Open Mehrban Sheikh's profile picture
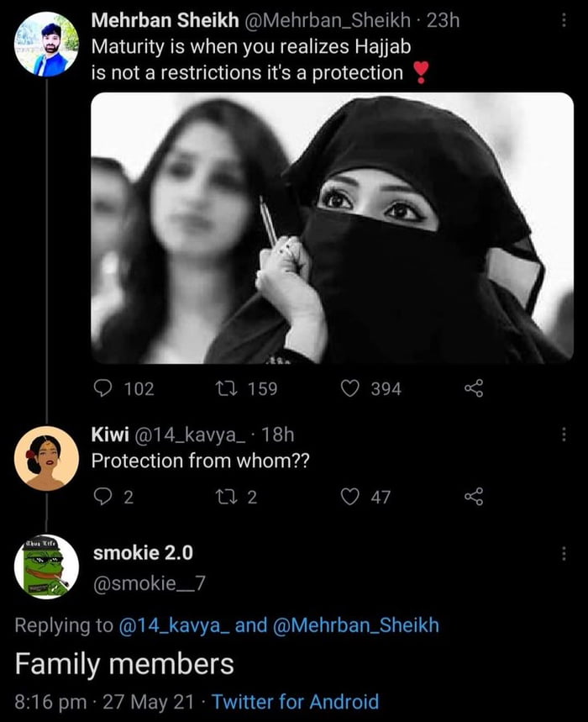Viewport: 588px width, 722px height. pyautogui.click(x=47, y=45)
